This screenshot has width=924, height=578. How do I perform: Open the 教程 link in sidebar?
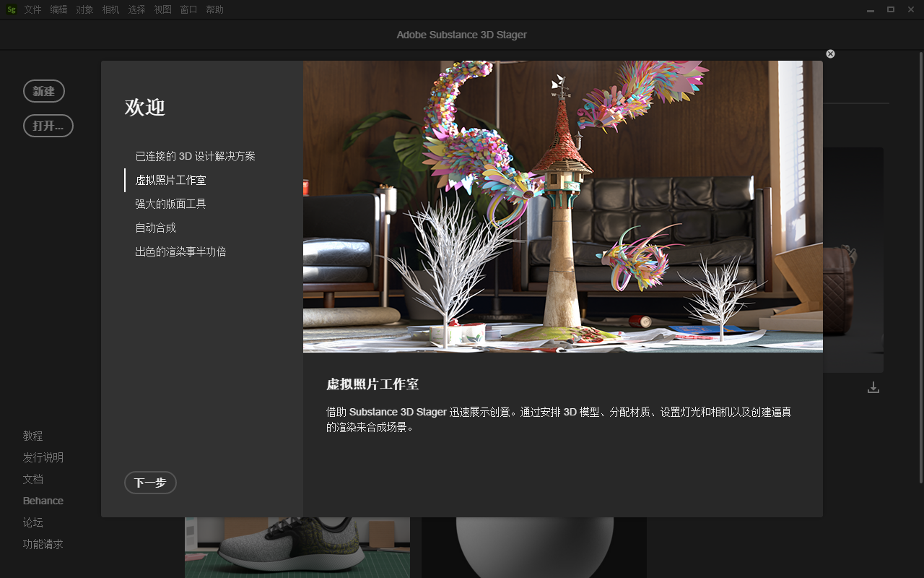(x=32, y=436)
